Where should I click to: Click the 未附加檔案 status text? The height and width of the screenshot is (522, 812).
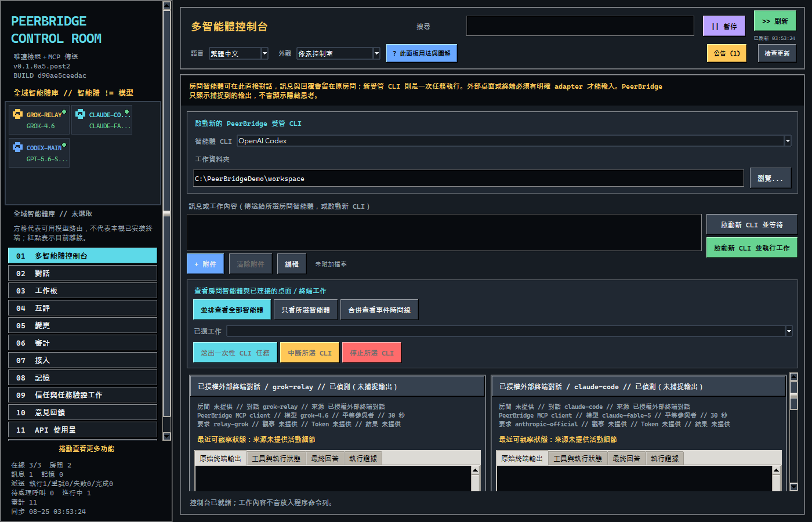point(331,264)
